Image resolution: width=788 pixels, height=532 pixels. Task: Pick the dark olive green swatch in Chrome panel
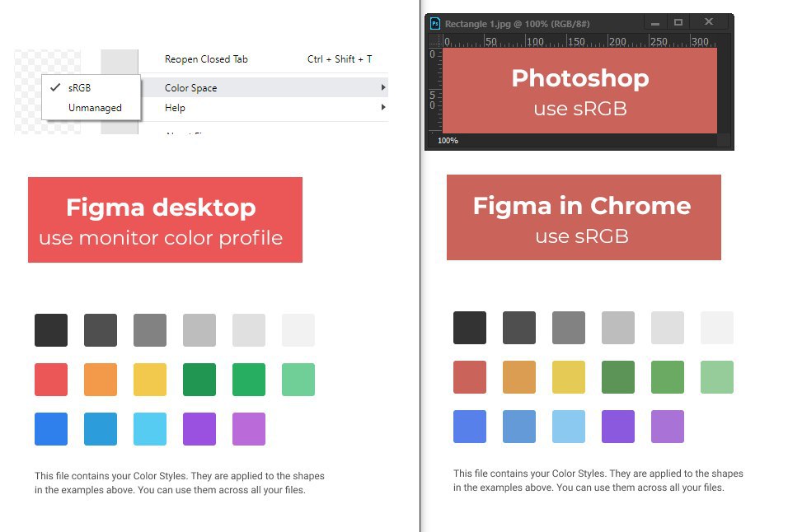pos(618,377)
